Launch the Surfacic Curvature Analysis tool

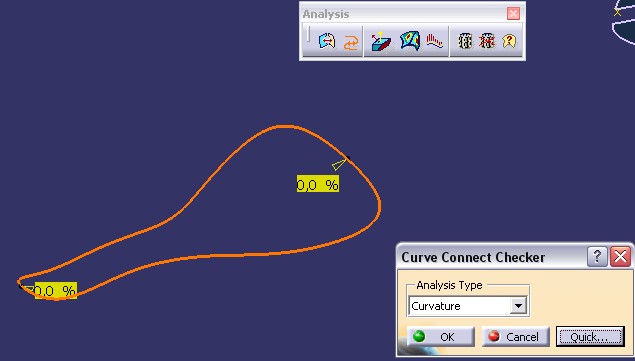410,41
